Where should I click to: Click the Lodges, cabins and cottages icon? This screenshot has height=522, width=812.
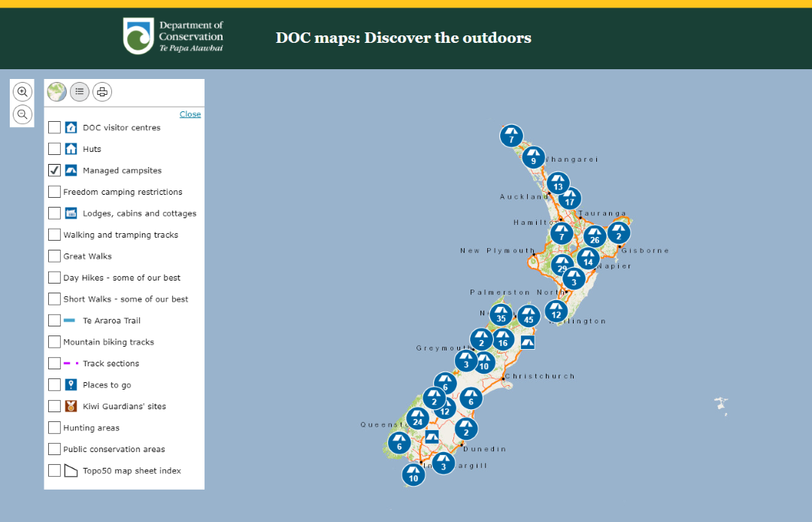[x=71, y=213]
